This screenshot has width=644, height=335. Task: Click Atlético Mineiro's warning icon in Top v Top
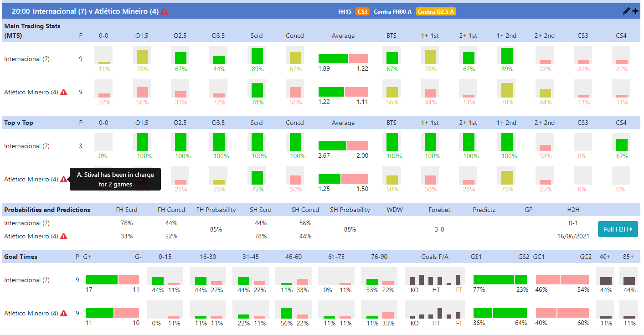(64, 179)
